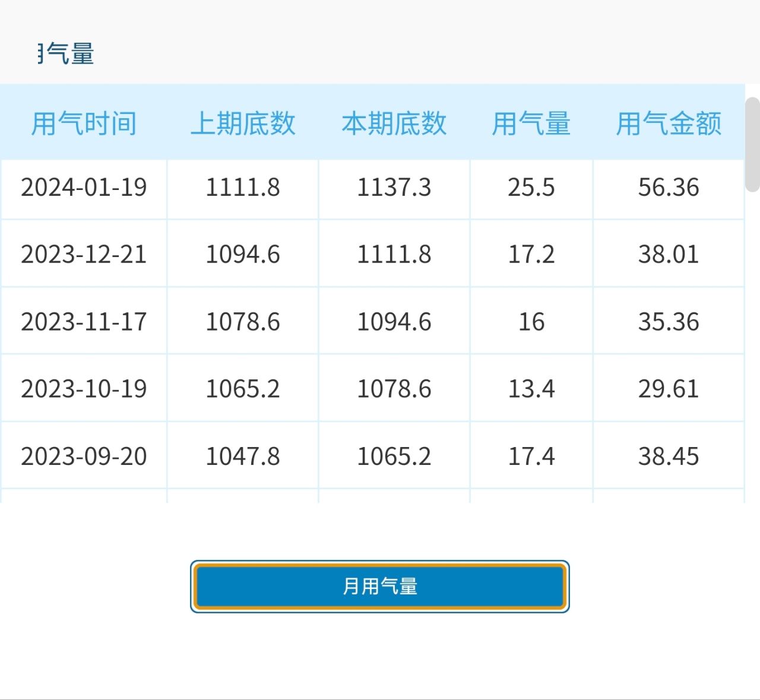The image size is (760, 700).
Task: Click date cell 2024-01-19
Action: click(84, 188)
